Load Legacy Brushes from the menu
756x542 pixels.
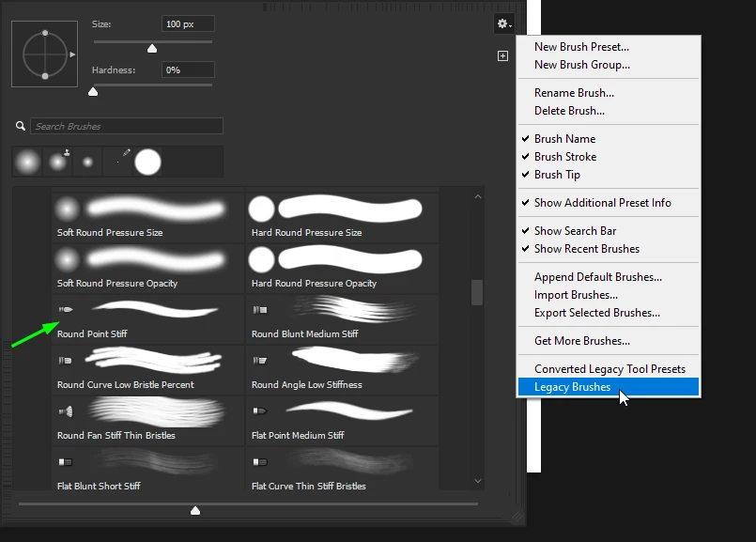609,387
